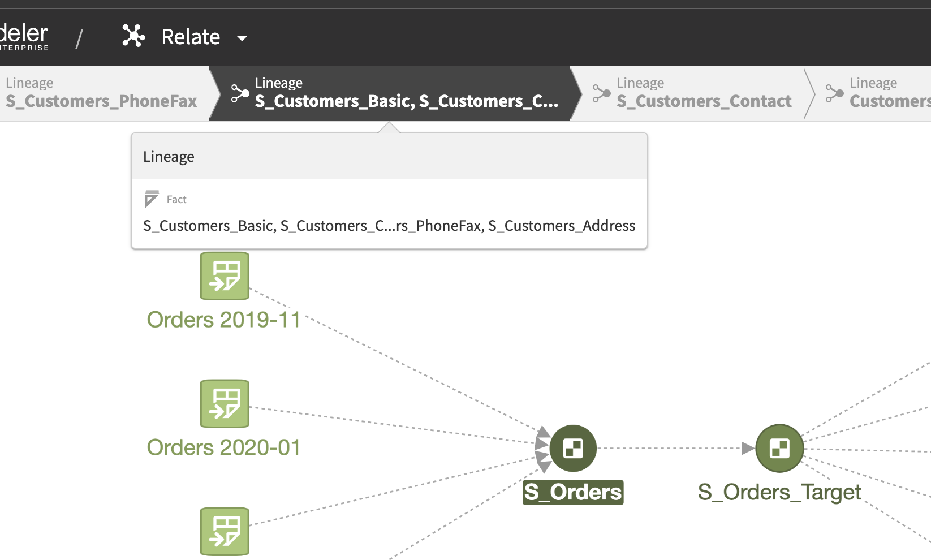Go to S_Customers_PhoneFax lineage breadcrumb
931x560 pixels.
pyautogui.click(x=101, y=93)
